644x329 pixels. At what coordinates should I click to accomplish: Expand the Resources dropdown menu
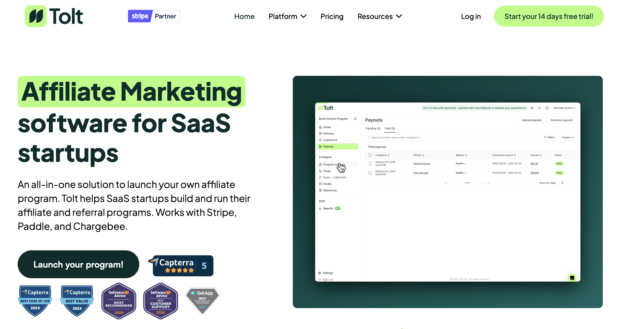click(380, 17)
